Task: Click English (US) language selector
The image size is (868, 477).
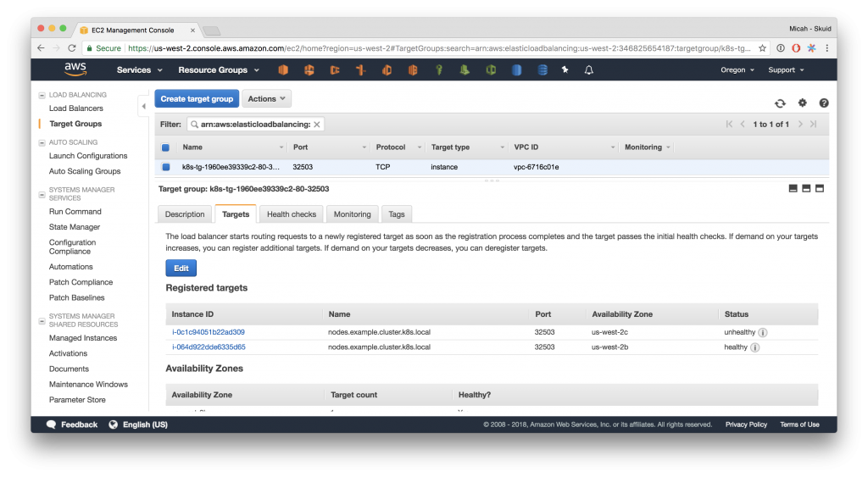Action: coord(145,424)
